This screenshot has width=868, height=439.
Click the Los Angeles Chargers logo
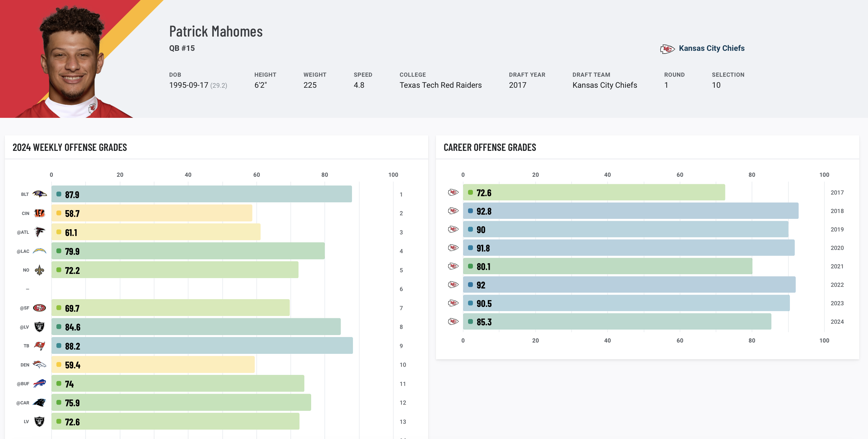click(x=40, y=251)
